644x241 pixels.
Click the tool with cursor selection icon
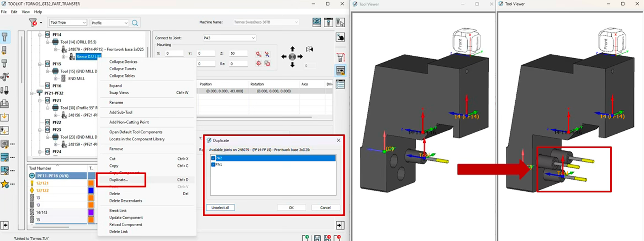340,22
